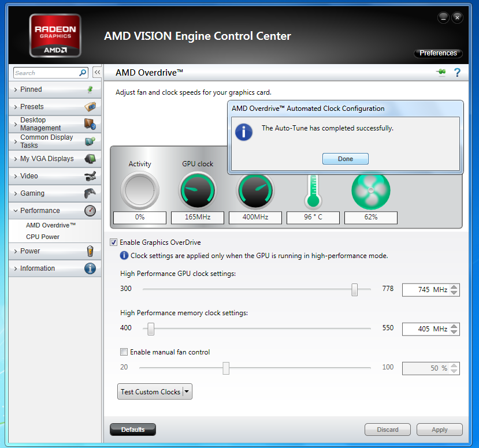Click the Information sidebar icon

(90, 268)
